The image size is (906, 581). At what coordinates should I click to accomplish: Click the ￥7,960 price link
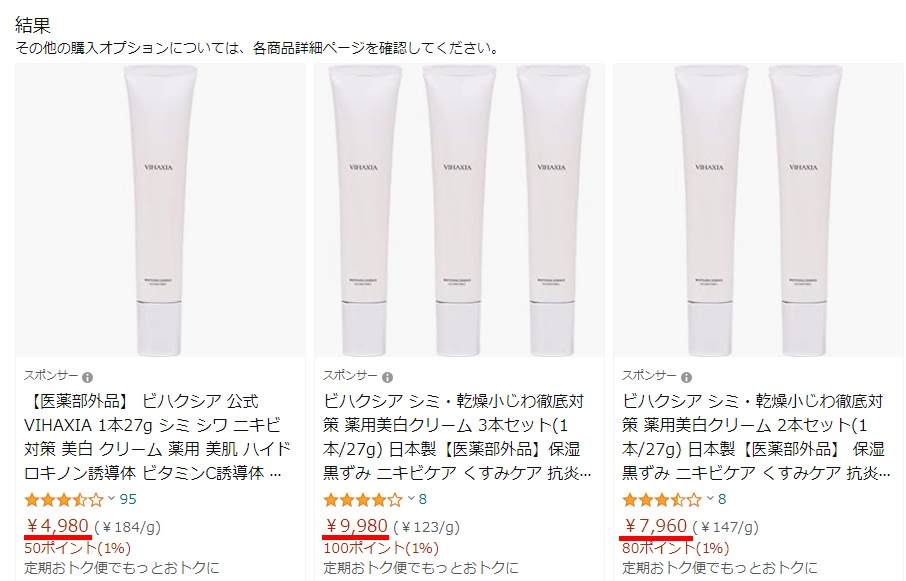pos(655,526)
